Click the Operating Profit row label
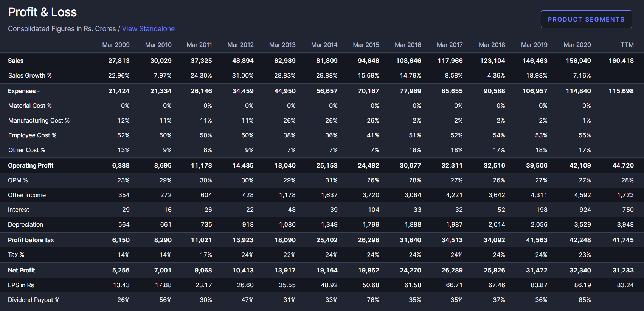 coord(31,166)
